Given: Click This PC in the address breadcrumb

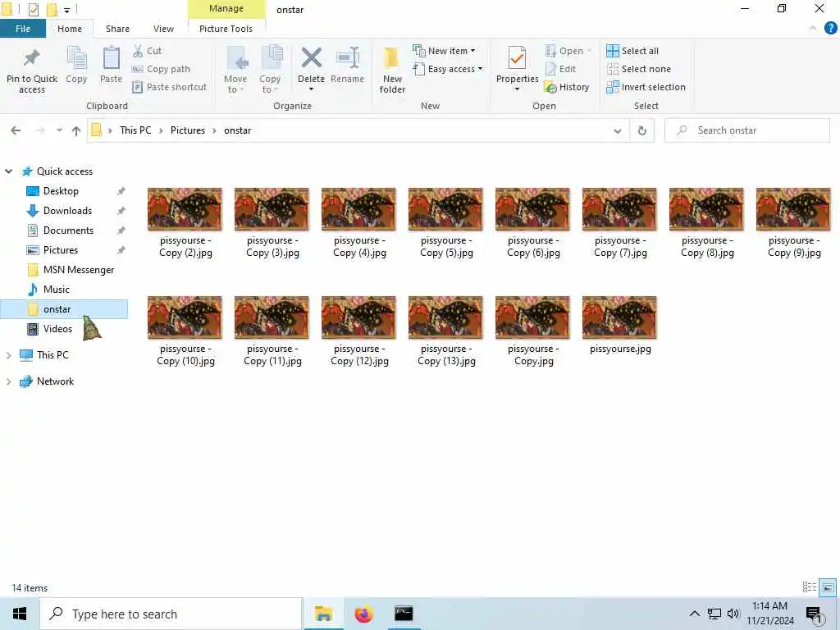Looking at the screenshot, I should coord(135,130).
